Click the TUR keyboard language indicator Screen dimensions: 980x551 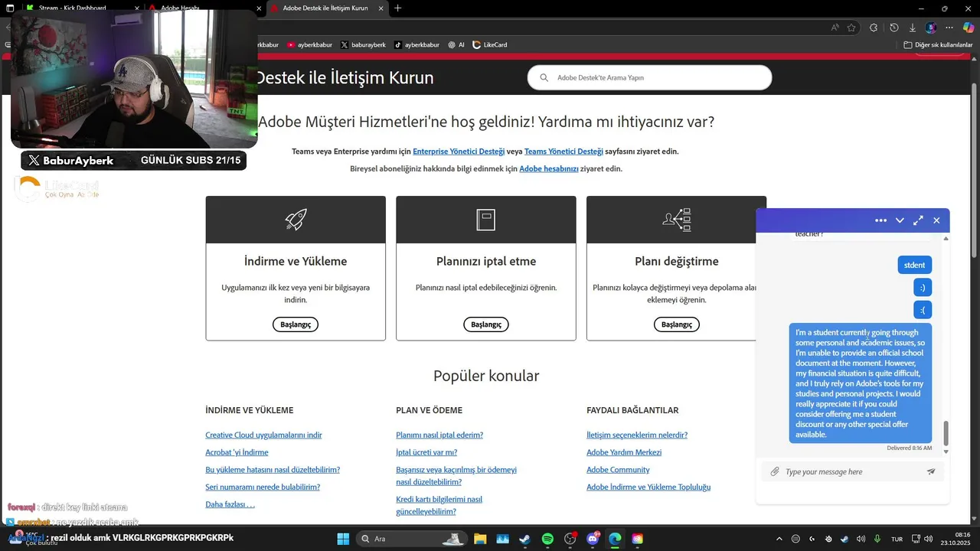897,539
